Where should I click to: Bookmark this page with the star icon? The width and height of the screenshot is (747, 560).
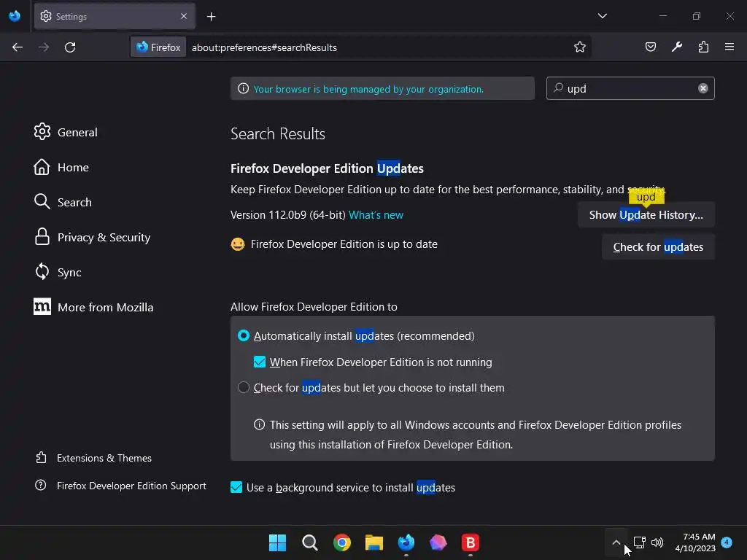(x=579, y=47)
